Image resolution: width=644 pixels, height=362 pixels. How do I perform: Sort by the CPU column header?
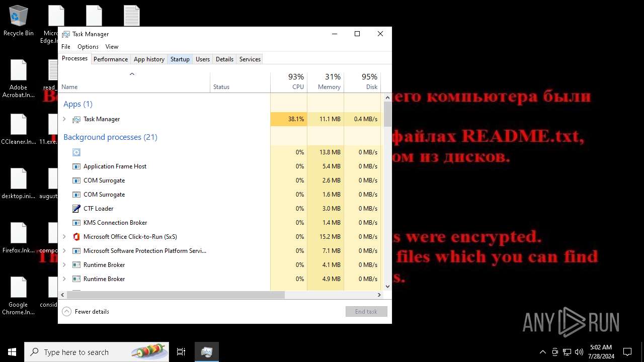click(x=289, y=82)
